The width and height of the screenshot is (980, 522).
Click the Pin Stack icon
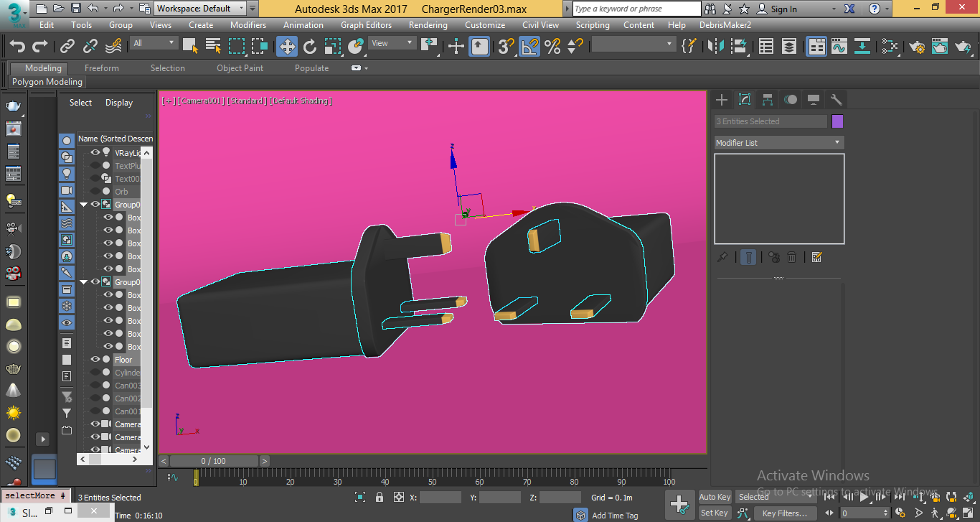tap(723, 257)
